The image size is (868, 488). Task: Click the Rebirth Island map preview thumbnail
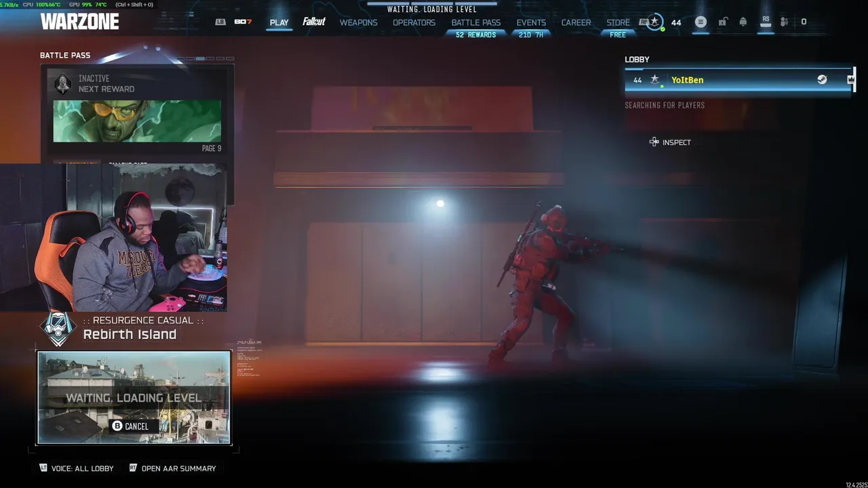(134, 398)
